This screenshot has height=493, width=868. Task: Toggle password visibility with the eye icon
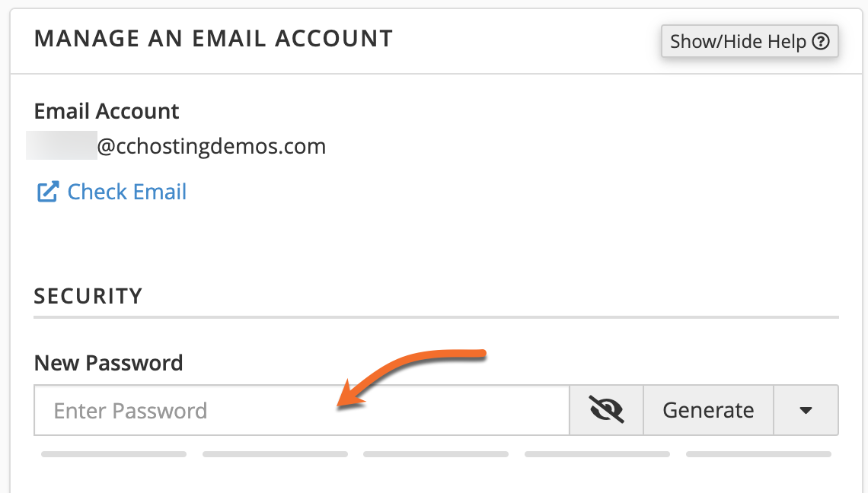pyautogui.click(x=605, y=410)
